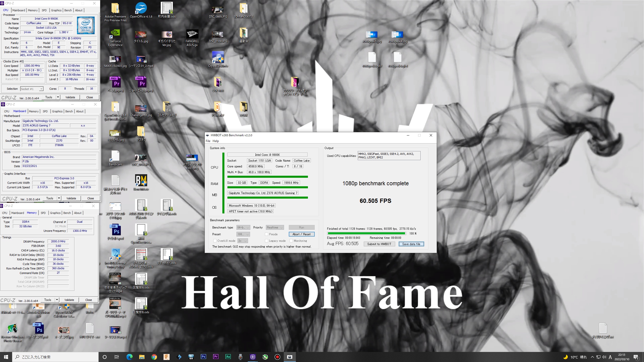Expand Tools arrow in CPU-Z Mainboard window
Screen dimensions: 644x362
59,198
